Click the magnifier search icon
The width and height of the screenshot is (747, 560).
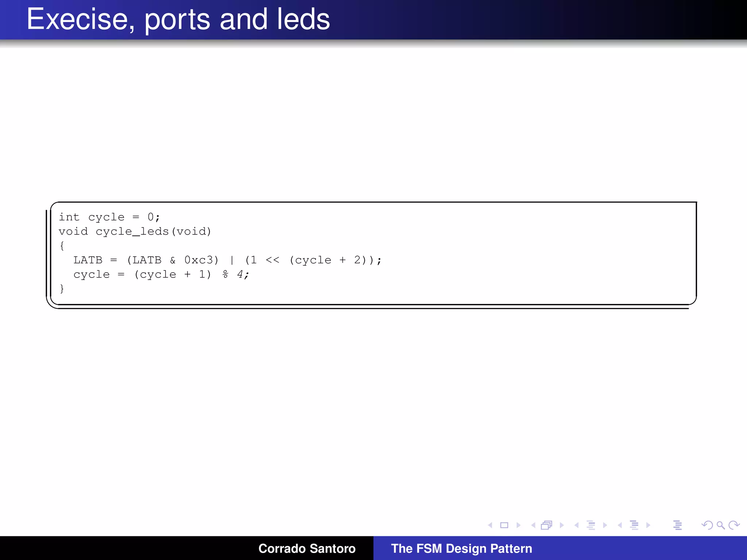point(721,525)
